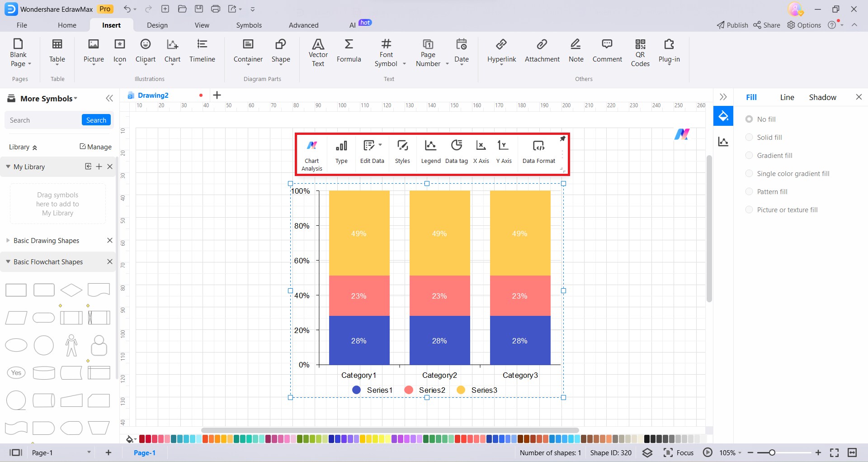Select Solid fill option
The height and width of the screenshot is (462, 868).
(764, 138)
